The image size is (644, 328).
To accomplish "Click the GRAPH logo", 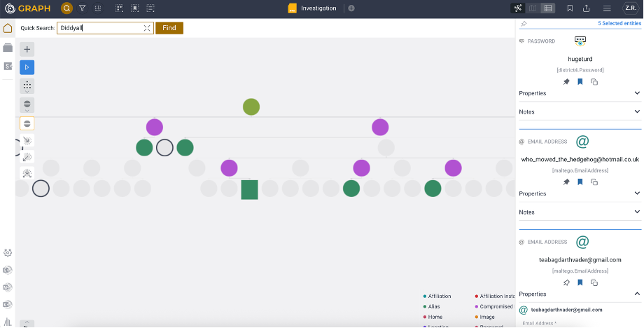I will (27, 8).
